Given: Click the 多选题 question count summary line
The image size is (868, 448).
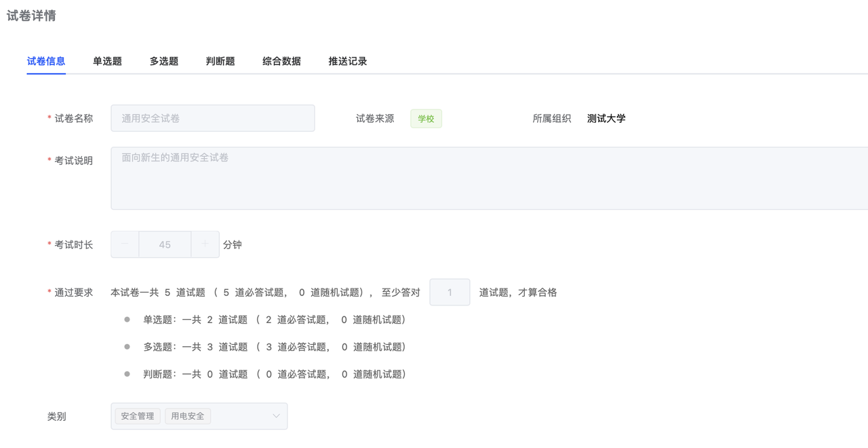Looking at the screenshot, I should (x=274, y=347).
